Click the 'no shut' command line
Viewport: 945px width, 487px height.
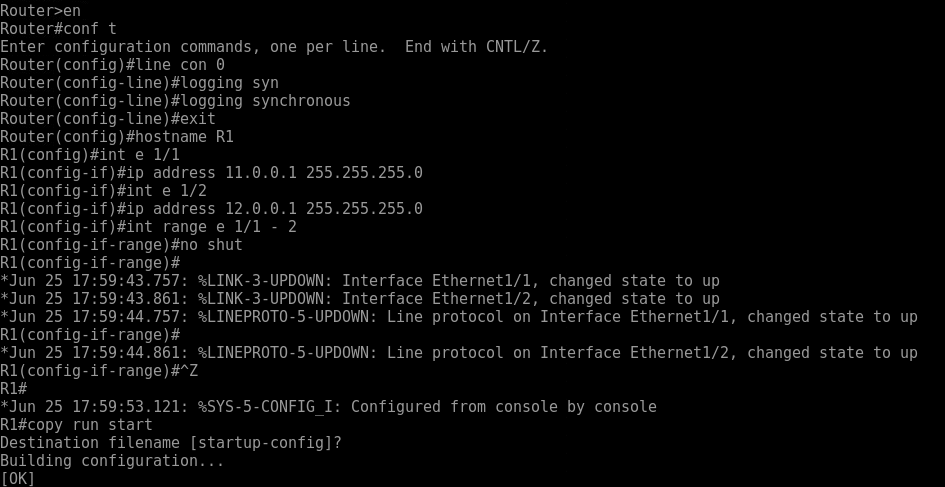tap(121, 245)
